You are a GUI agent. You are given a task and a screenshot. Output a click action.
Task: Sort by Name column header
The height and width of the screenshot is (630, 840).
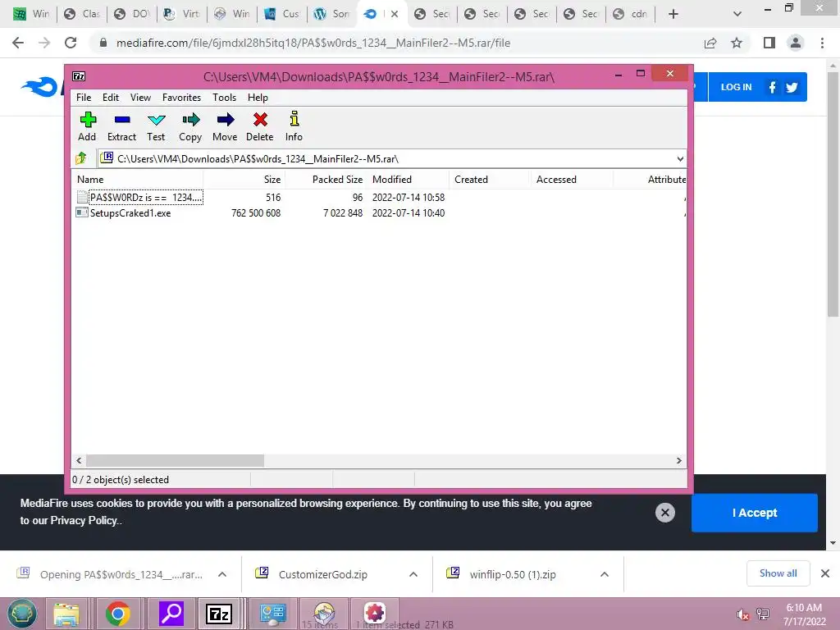[x=137, y=180]
